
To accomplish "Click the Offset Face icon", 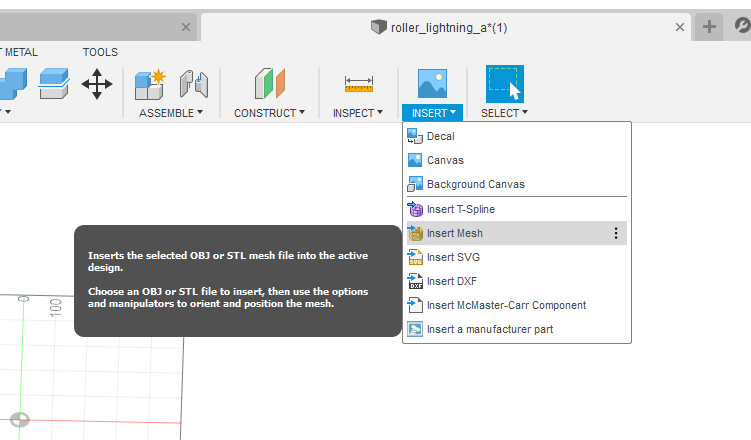I will pos(54,84).
